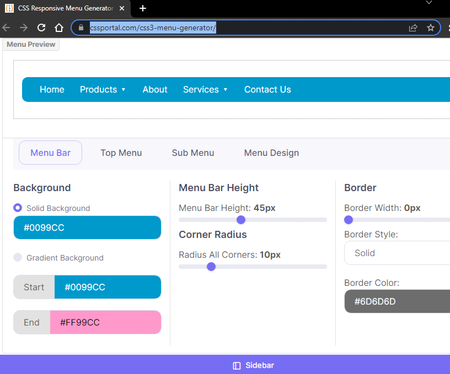Select the Gradient Background radio button

[18, 257]
